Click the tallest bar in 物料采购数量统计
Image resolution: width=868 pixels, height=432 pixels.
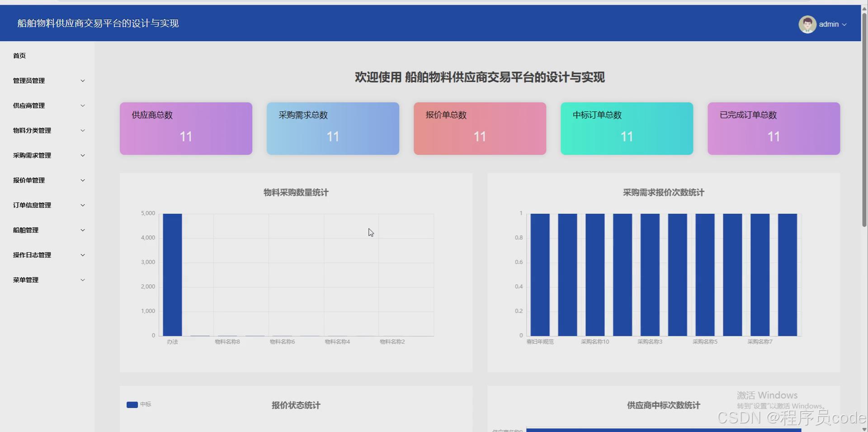(x=173, y=274)
